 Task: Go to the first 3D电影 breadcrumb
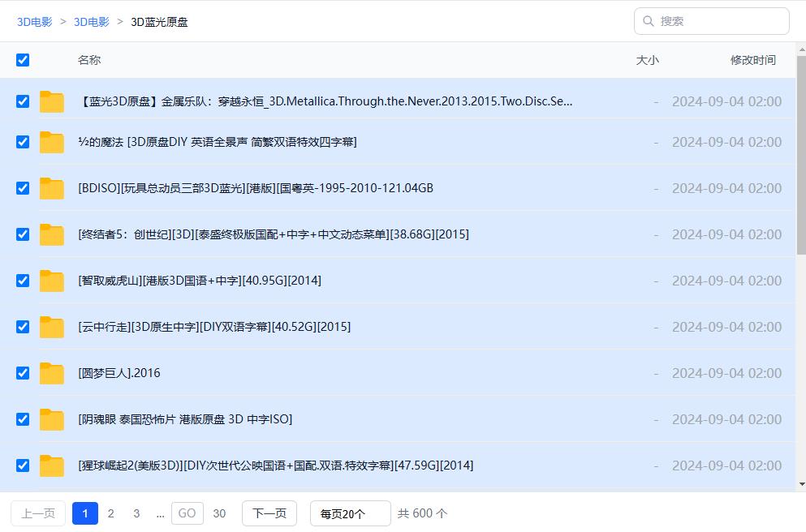[35, 22]
